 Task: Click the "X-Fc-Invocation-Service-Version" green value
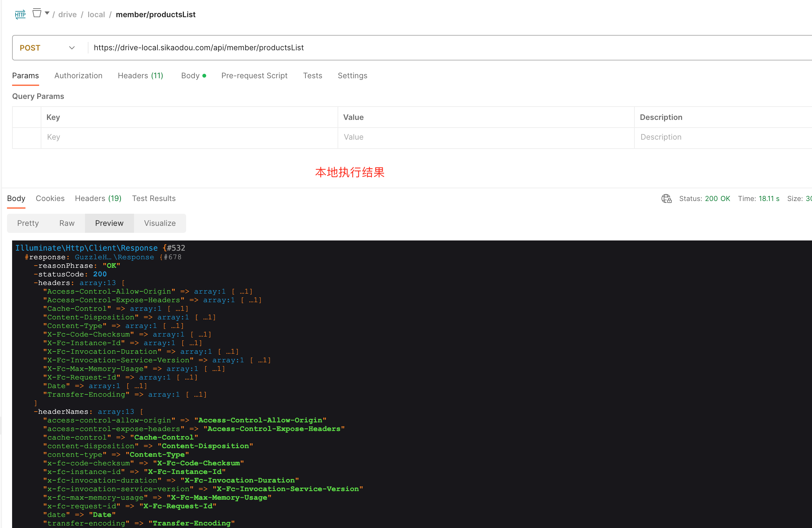click(288, 489)
